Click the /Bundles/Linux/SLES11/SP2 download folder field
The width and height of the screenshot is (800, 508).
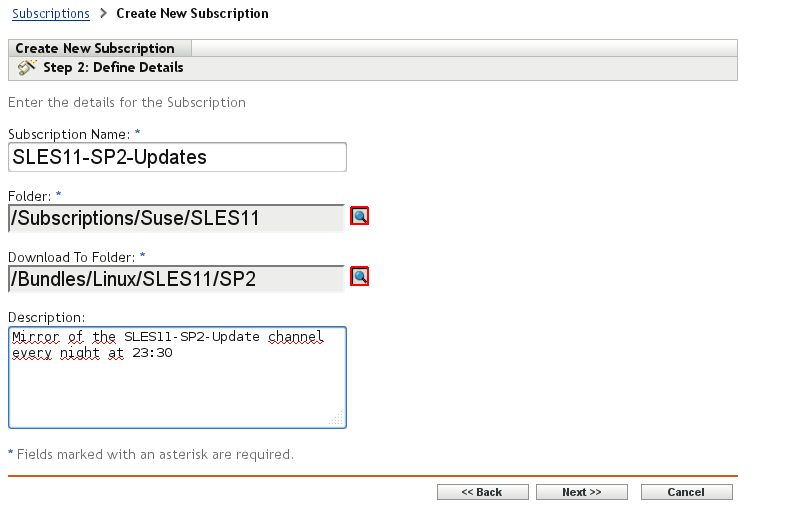176,278
